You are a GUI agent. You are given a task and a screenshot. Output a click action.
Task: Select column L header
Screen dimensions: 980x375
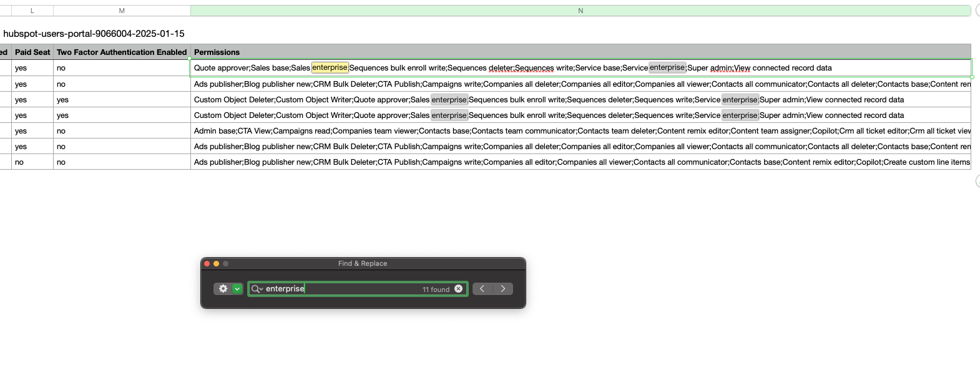[32, 11]
